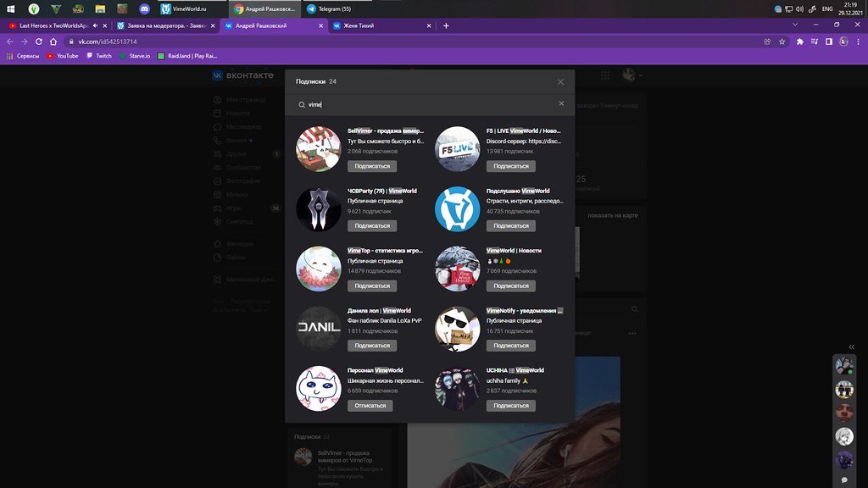The image size is (868, 488).
Task: Open the DANIL community avatar
Action: click(318, 328)
